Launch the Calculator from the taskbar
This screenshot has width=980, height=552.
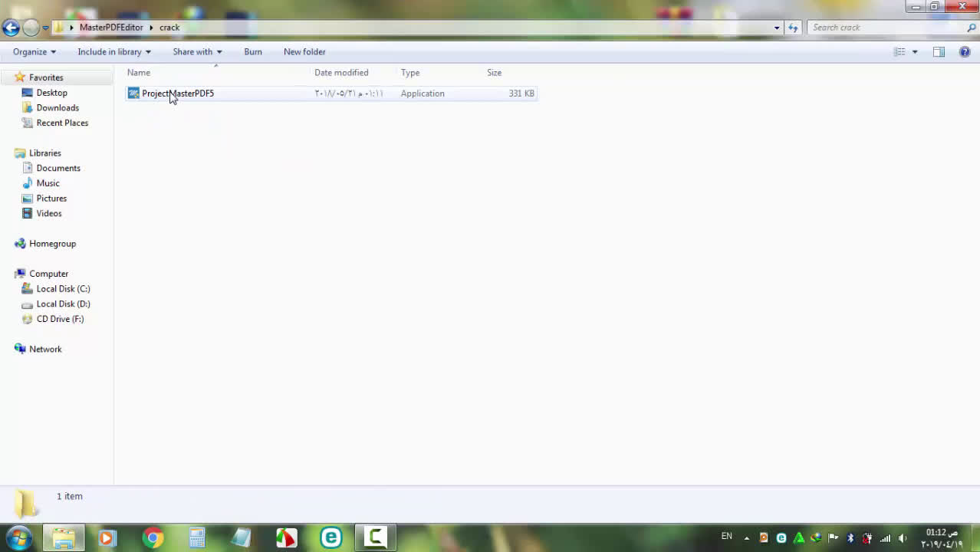[197, 538]
